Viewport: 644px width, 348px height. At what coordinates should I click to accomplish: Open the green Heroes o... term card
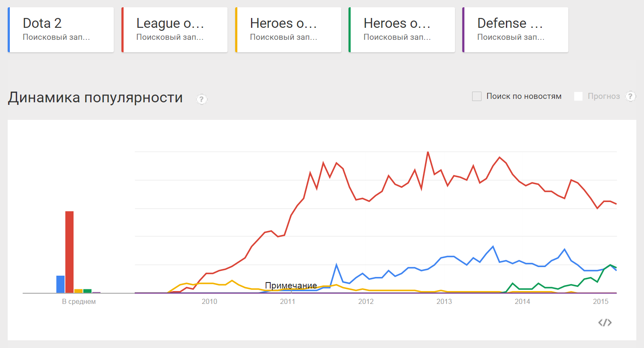click(402, 30)
